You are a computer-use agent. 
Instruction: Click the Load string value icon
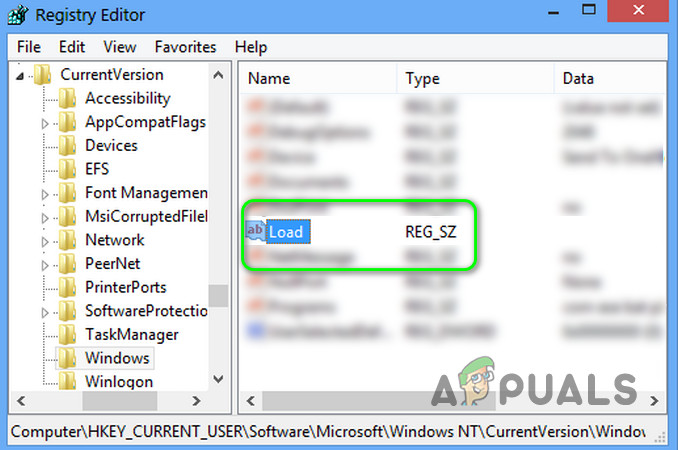(x=255, y=231)
